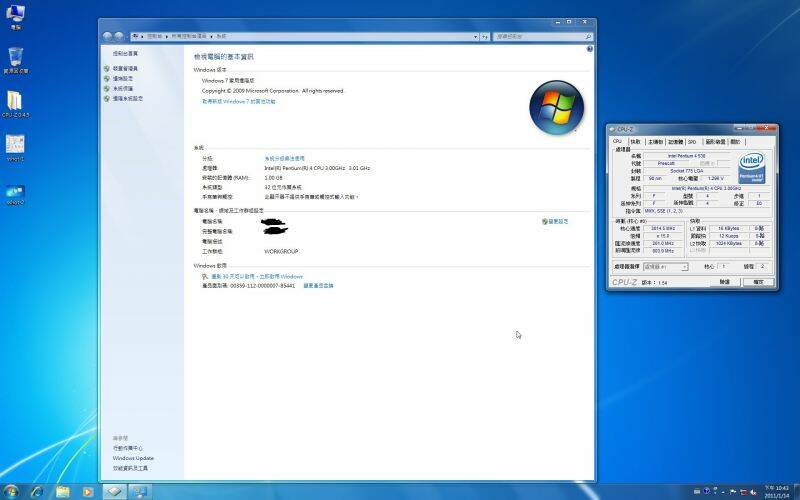
Task: Click the taskbar clock showing 2011/1/14
Action: (x=777, y=492)
